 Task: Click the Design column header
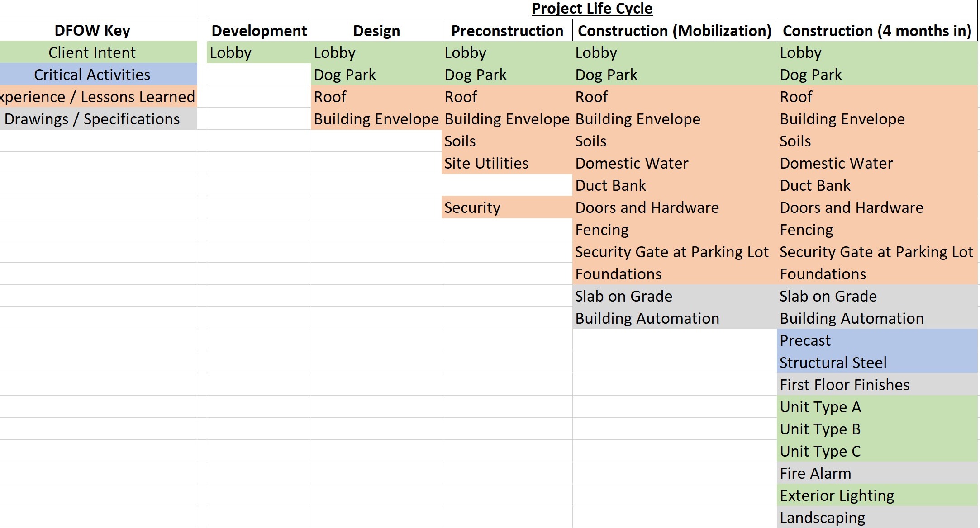376,31
